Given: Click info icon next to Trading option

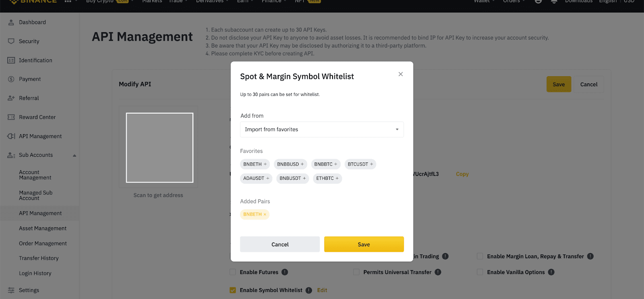Looking at the screenshot, I should click(445, 256).
